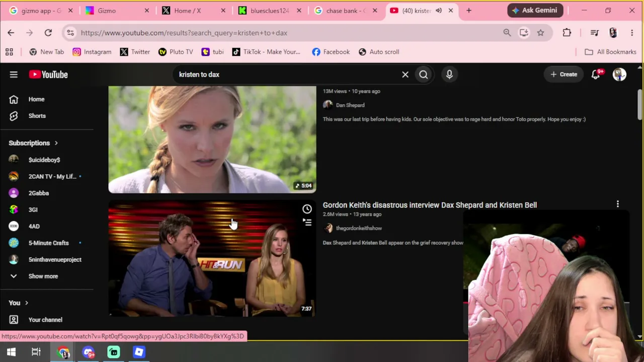644x362 pixels.
Task: Open a new browser tab
Action: coord(469,11)
